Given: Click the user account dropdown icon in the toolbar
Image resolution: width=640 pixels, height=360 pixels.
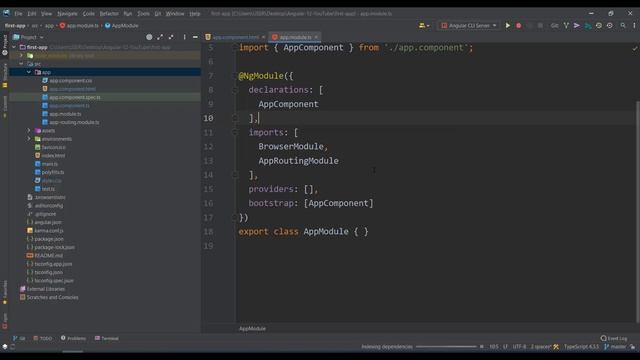Looking at the screenshot, I should click(424, 25).
